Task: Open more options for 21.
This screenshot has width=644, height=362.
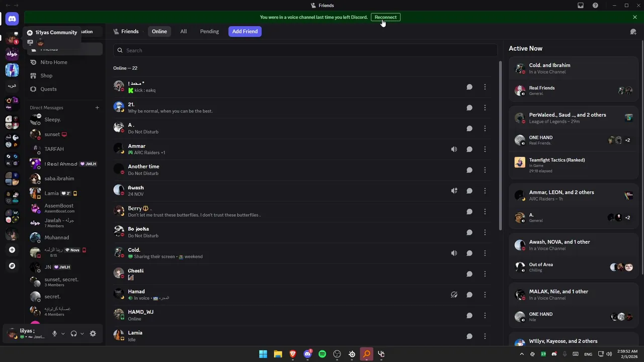Action: tap(485, 108)
